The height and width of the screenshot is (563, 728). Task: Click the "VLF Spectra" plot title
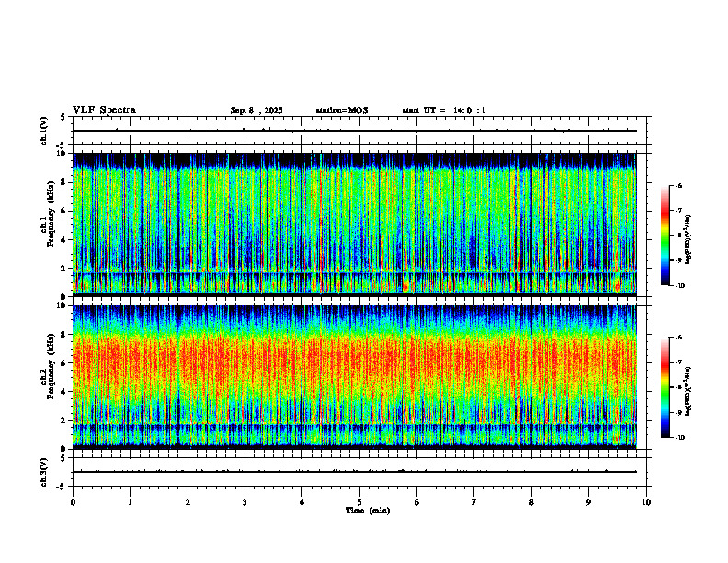(x=104, y=110)
